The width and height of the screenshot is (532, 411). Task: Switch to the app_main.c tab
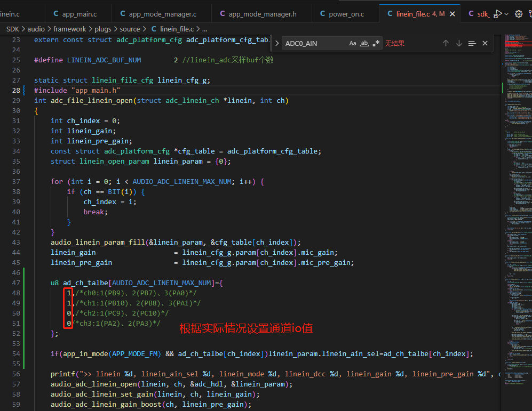75,14
